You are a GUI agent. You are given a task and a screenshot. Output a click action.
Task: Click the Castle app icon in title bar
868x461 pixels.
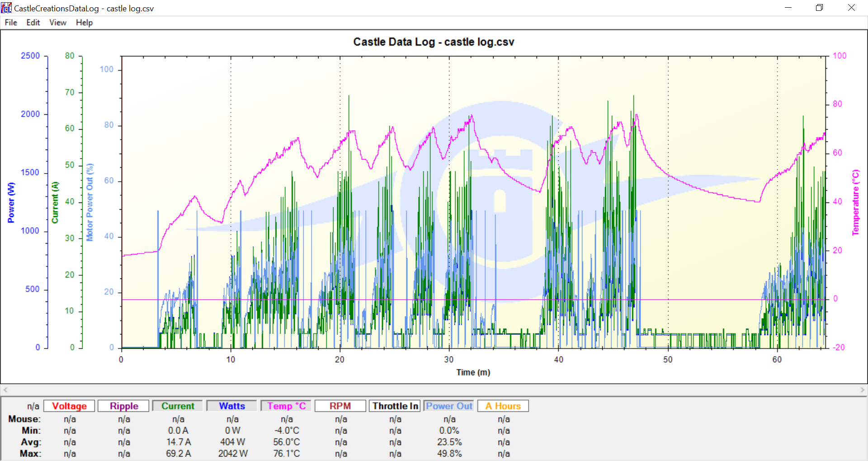6,8
